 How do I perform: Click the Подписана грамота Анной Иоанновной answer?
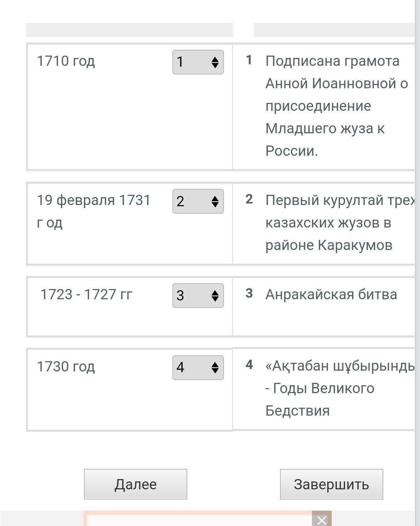[336, 106]
